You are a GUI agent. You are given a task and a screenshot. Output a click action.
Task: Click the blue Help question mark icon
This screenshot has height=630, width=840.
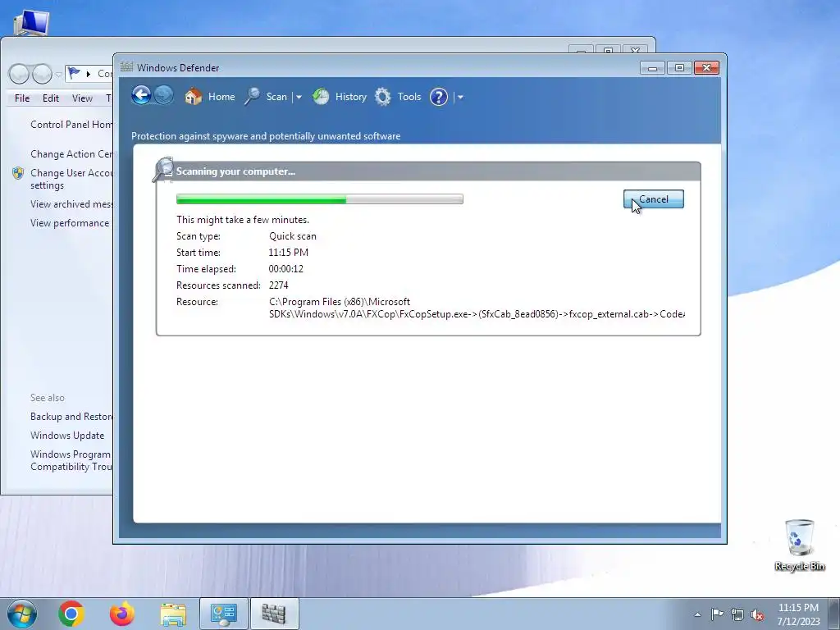click(x=439, y=97)
